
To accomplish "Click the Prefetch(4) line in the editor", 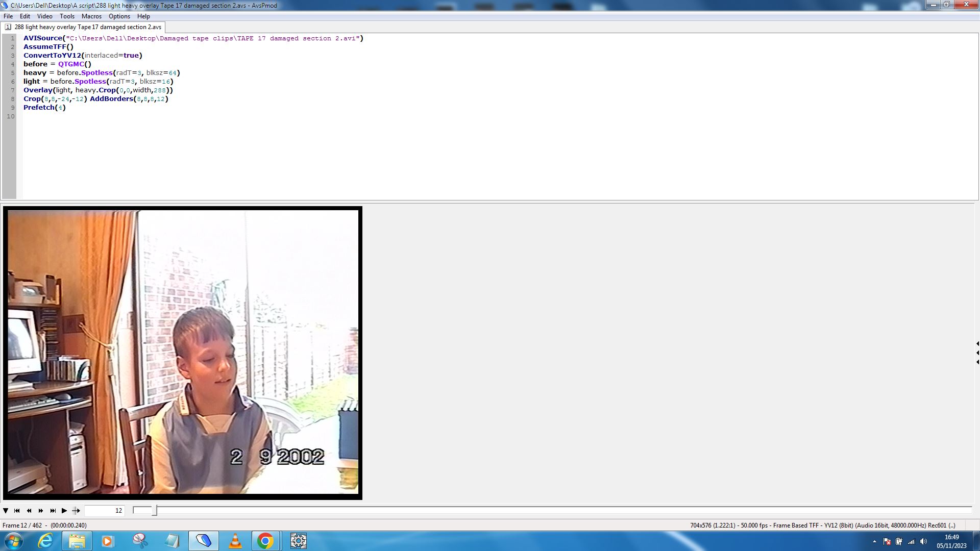I will coord(44,108).
